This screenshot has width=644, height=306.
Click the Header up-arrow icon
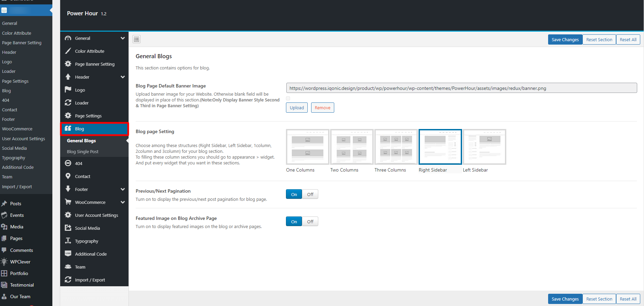[68, 77]
